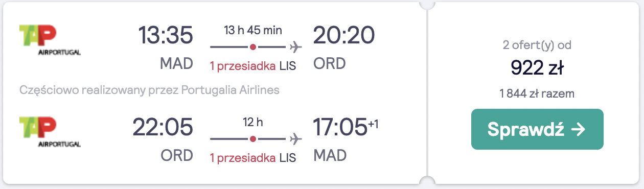Click the Sprawdź button
Viewport: 644px width, 189px height.
pyautogui.click(x=537, y=129)
